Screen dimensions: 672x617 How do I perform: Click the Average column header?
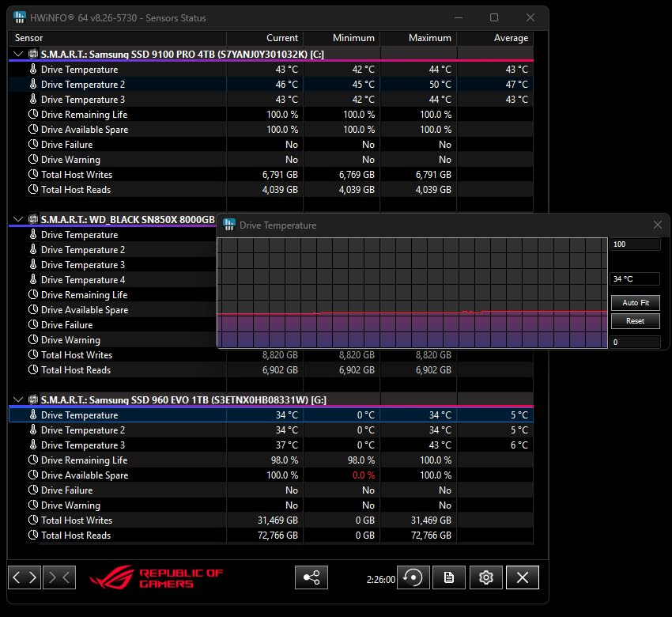(495, 38)
